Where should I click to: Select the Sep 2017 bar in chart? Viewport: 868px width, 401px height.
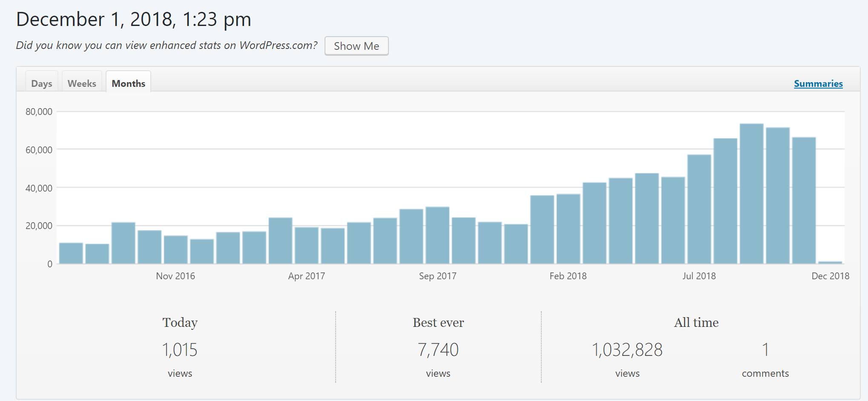click(x=437, y=235)
